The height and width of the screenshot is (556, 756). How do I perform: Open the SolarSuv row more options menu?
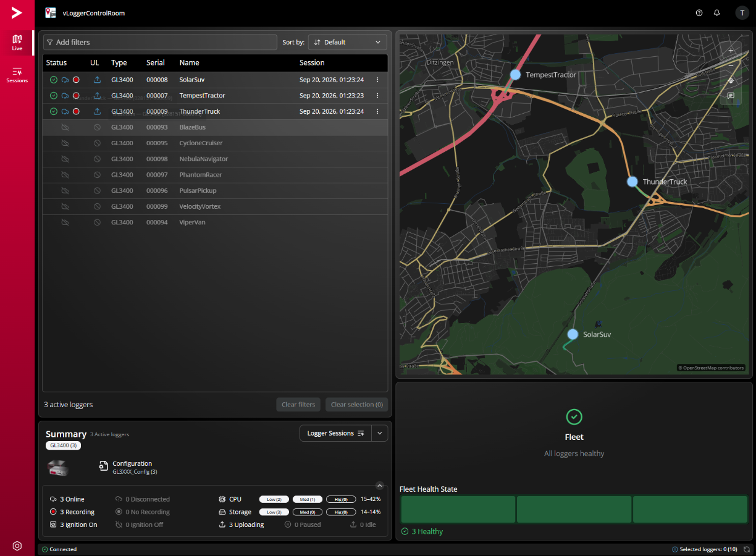point(377,80)
